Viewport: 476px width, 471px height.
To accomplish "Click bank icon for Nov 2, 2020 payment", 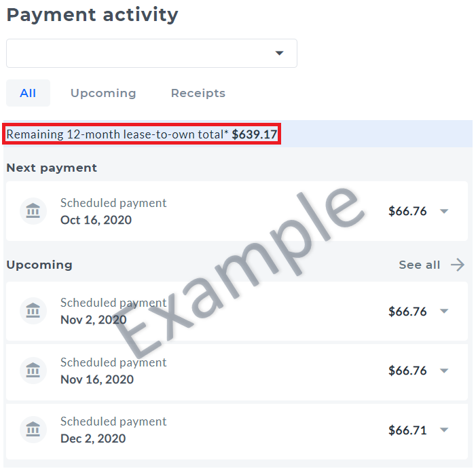I will pyautogui.click(x=33, y=311).
